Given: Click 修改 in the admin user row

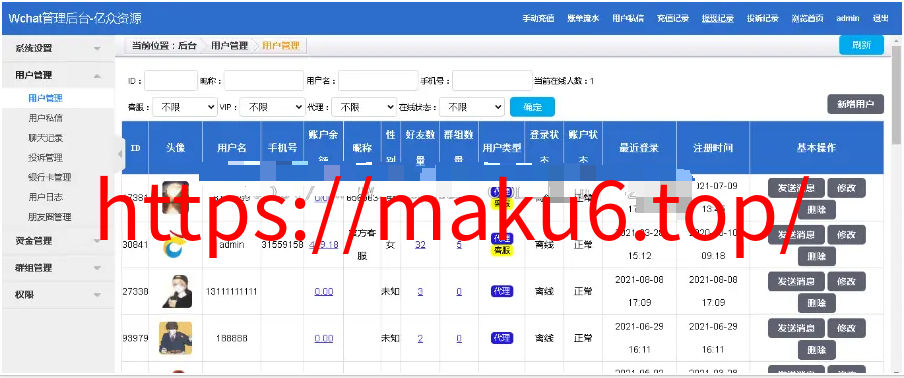Looking at the screenshot, I should pyautogui.click(x=846, y=235).
